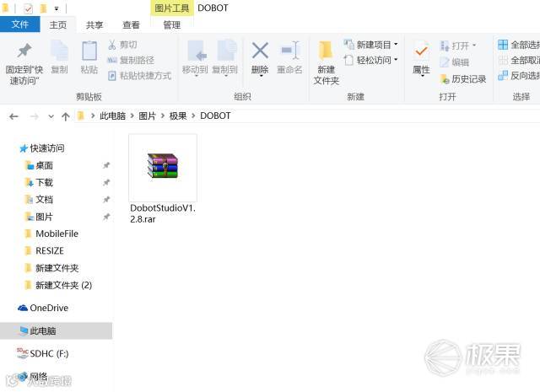Click 极果 in the address bar path
540x392 pixels.
pyautogui.click(x=178, y=116)
